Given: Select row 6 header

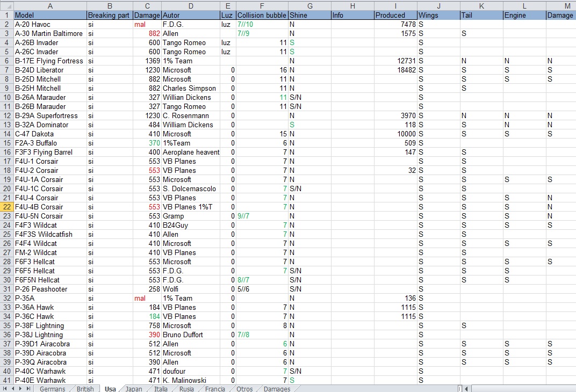Looking at the screenshot, I should (6, 61).
